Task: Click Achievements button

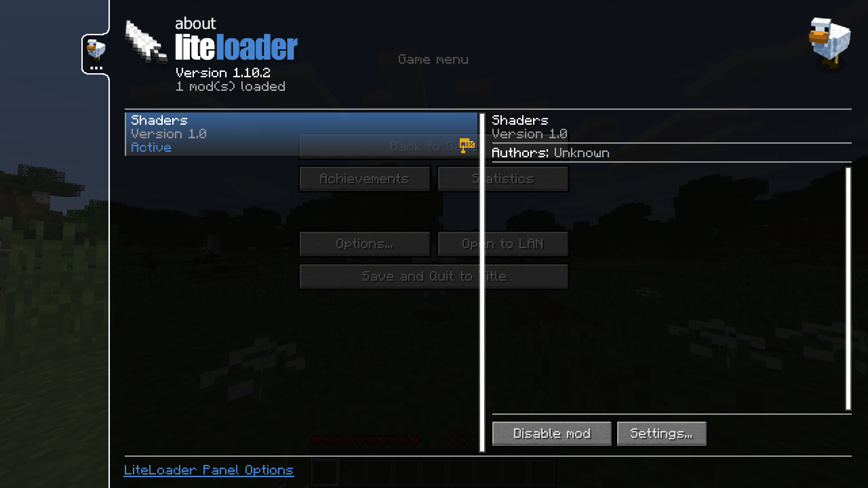Action: [x=364, y=179]
